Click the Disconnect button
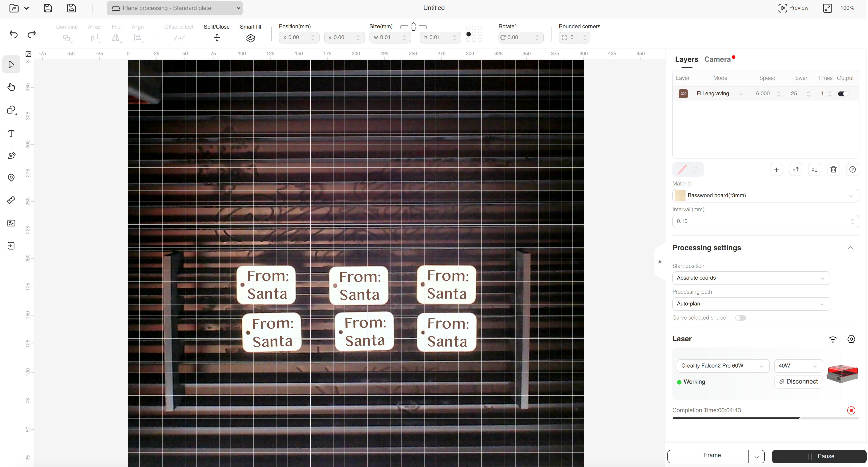The image size is (868, 467). [x=798, y=382]
